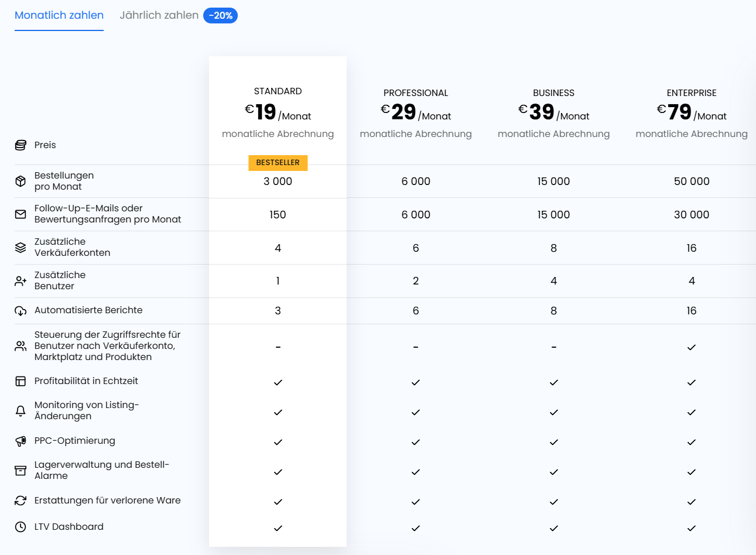Viewport: 756px width, 555px height.
Task: Click the box icon for Bestellungen pro Monat
Action: tap(20, 181)
